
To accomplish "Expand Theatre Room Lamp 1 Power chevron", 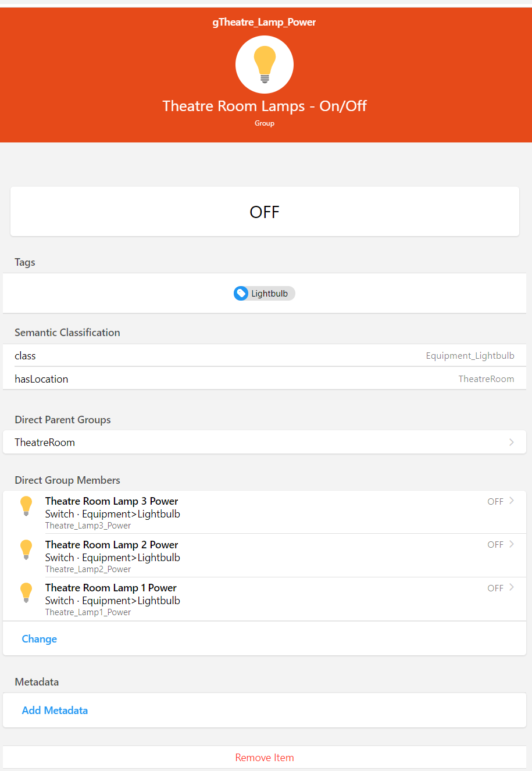I will (x=512, y=587).
